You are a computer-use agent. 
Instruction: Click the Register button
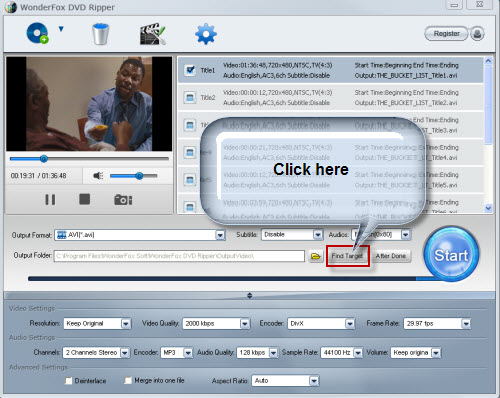pyautogui.click(x=446, y=34)
